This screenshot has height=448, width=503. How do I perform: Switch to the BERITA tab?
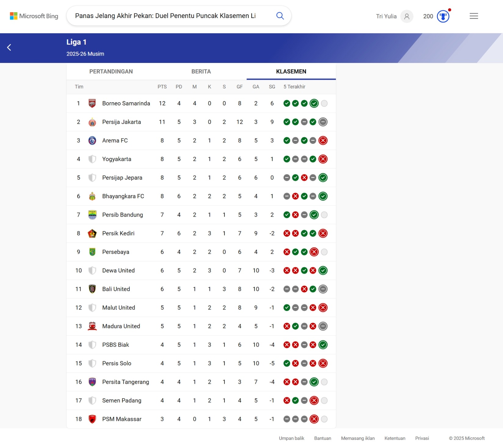pos(201,71)
